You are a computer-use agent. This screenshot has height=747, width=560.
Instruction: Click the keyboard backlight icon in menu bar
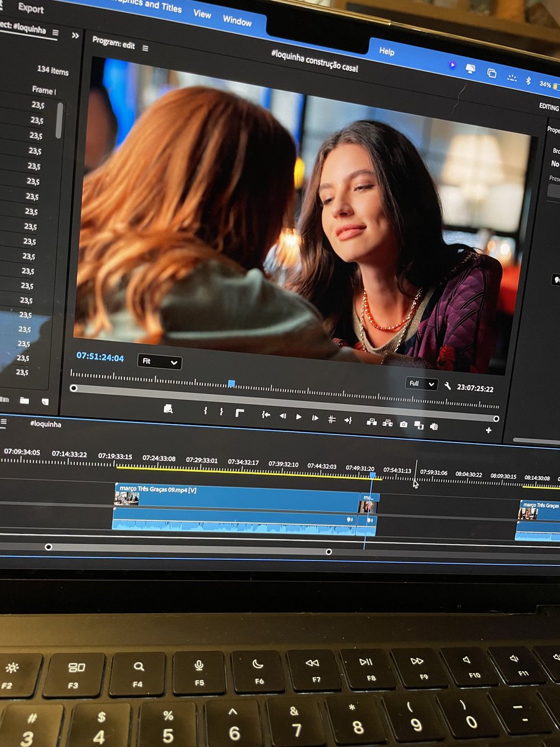point(511,77)
